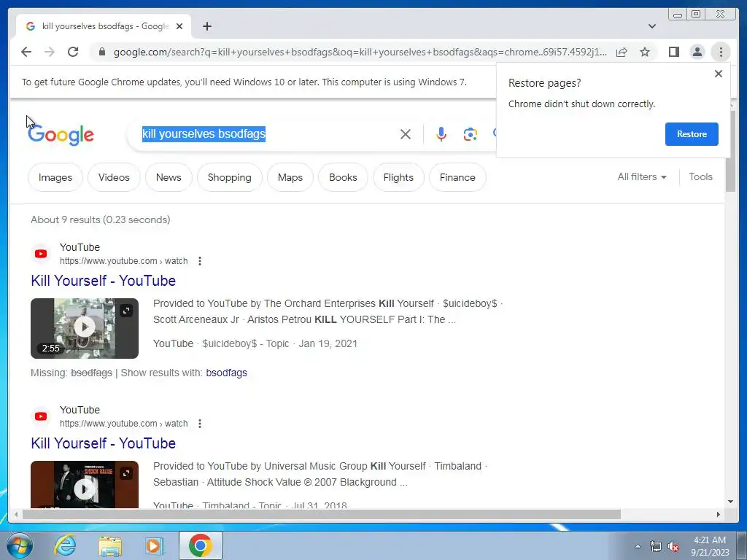This screenshot has width=747, height=560.
Task: Expand the All filters dropdown
Action: click(x=642, y=176)
